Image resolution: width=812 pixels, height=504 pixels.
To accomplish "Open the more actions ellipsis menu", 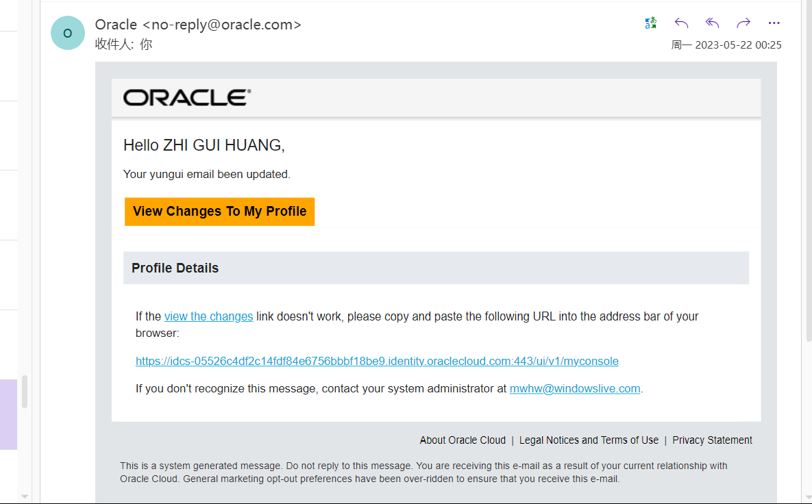I will pyautogui.click(x=774, y=23).
